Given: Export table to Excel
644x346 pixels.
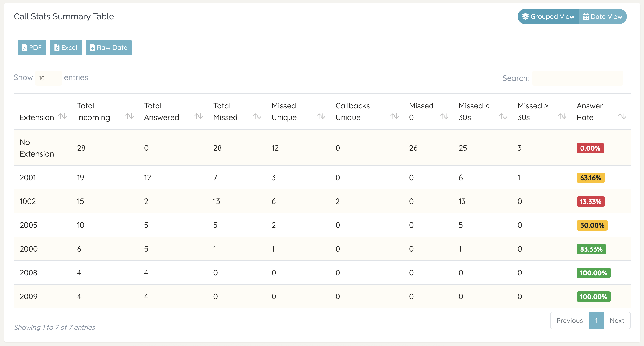Looking at the screenshot, I should coord(66,48).
